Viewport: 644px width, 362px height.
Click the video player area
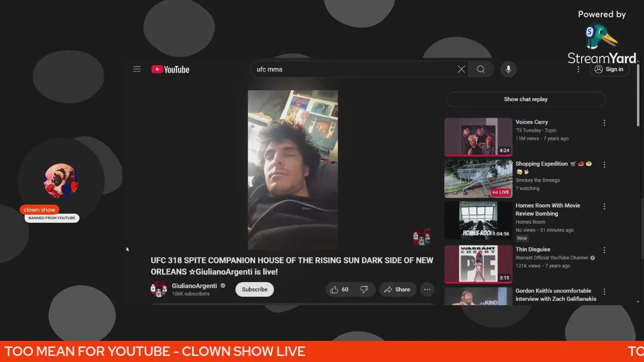[293, 170]
